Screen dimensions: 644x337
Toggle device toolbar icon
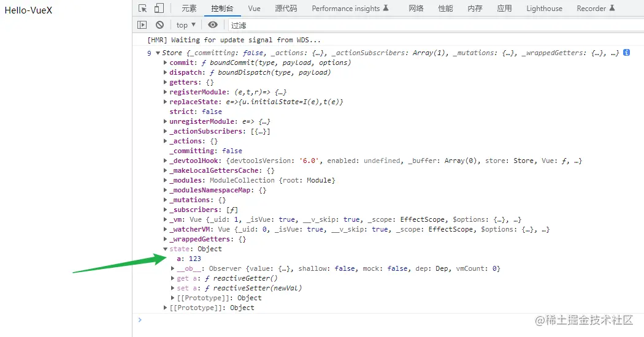159,8
